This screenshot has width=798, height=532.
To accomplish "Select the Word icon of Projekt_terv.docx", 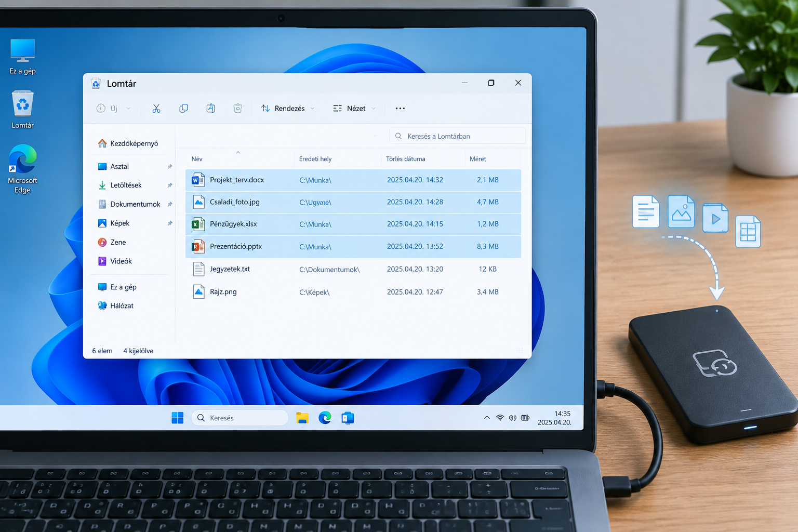I will 198,180.
